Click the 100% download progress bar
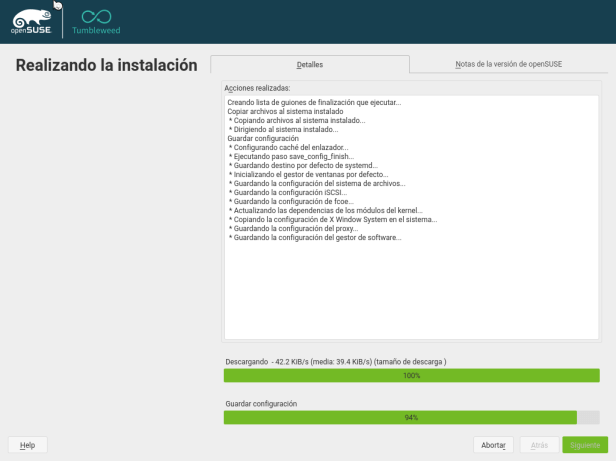 [411, 375]
